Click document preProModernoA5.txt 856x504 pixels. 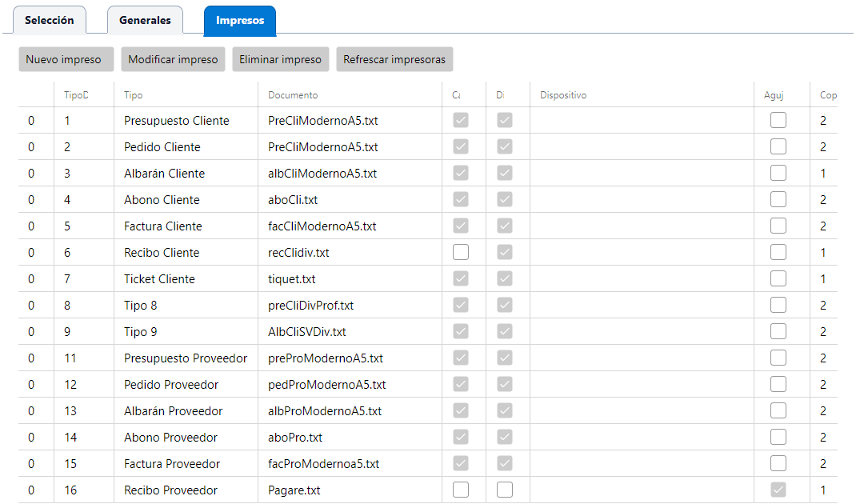click(326, 358)
